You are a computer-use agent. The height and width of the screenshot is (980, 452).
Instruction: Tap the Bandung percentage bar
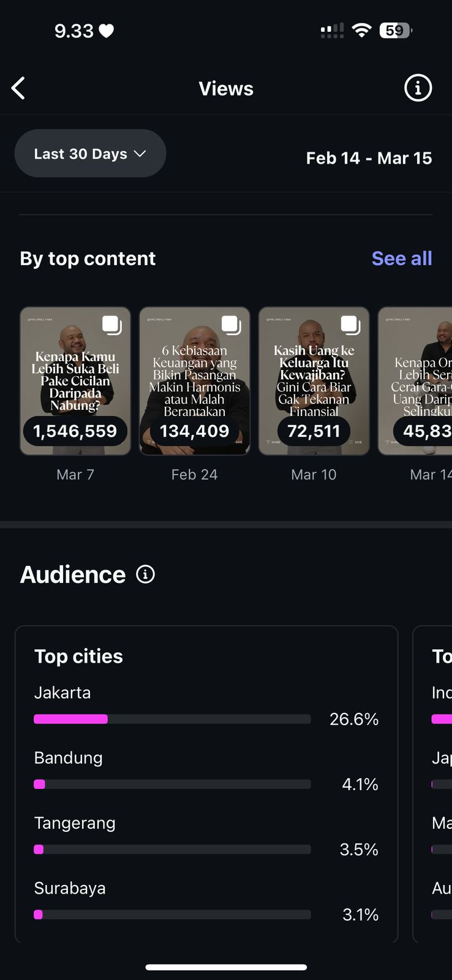point(172,784)
